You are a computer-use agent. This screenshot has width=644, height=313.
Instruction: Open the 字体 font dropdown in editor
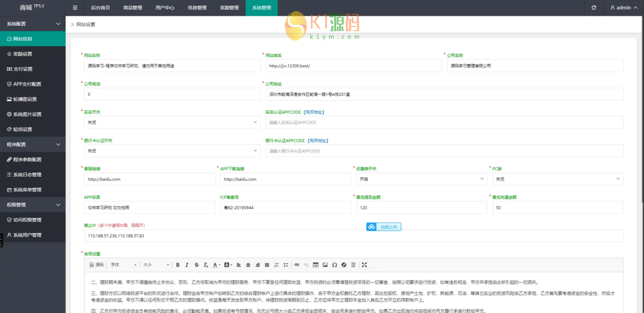(x=124, y=265)
